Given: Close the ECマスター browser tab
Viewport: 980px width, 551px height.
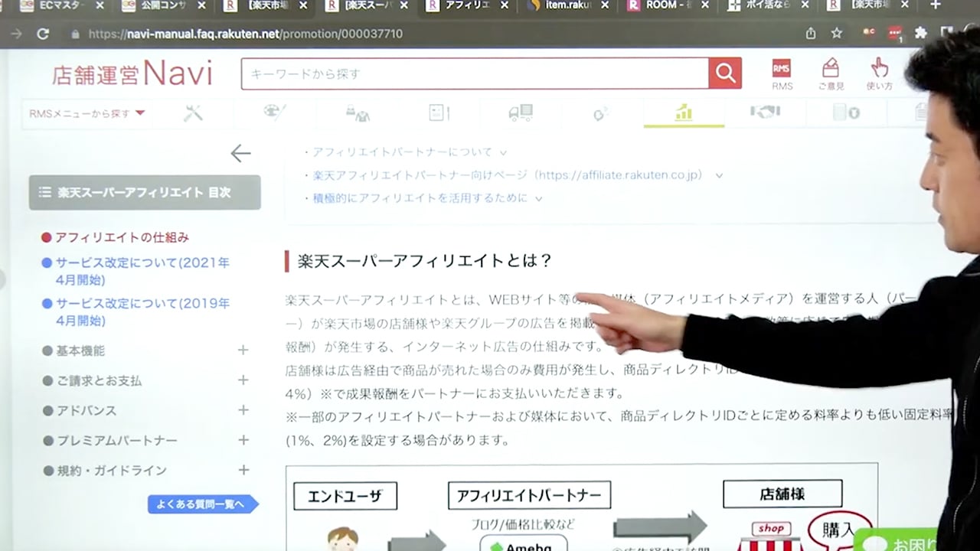Looking at the screenshot, I should [100, 5].
